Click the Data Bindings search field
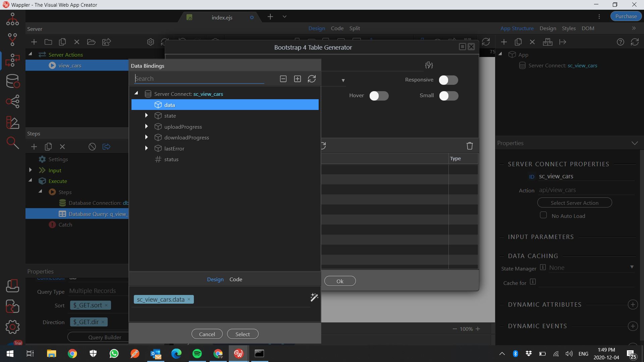The height and width of the screenshot is (362, 644). [199, 79]
